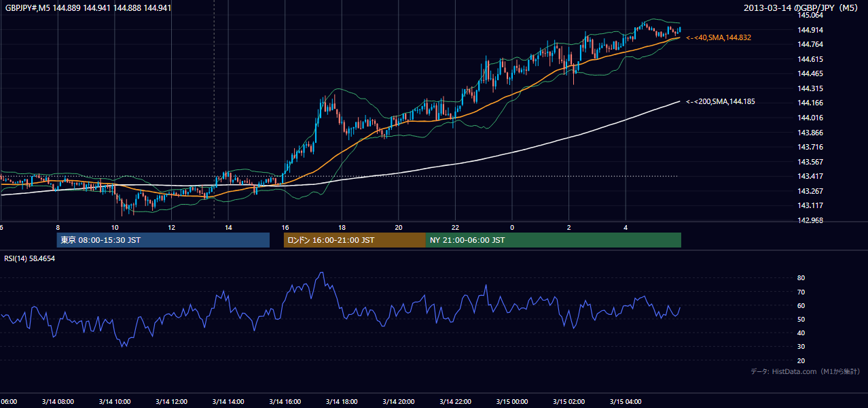Click hour label 4 under the price chart

626,227
